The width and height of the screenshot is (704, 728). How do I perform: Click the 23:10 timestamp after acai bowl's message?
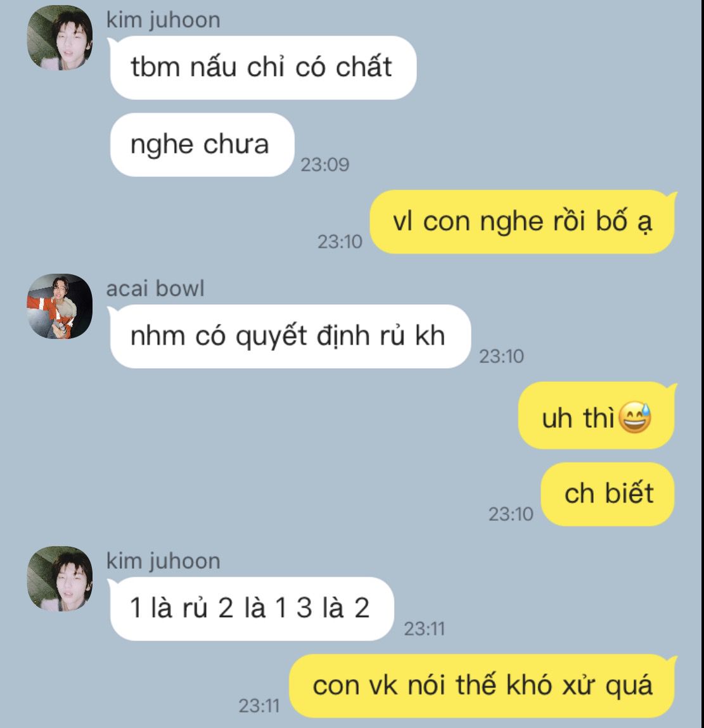coord(501,356)
